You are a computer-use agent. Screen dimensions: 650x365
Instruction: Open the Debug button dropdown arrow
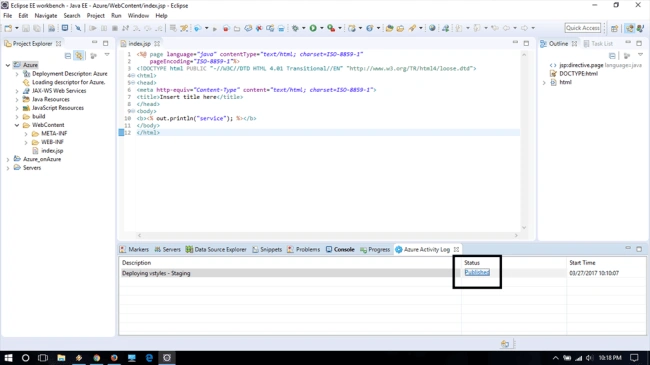303,28
